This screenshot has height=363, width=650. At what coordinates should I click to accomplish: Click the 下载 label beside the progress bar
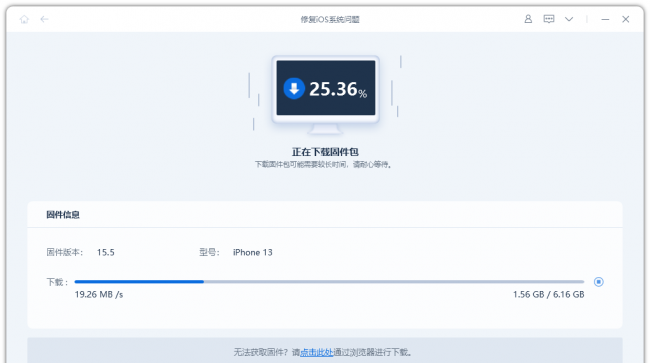pos(57,282)
